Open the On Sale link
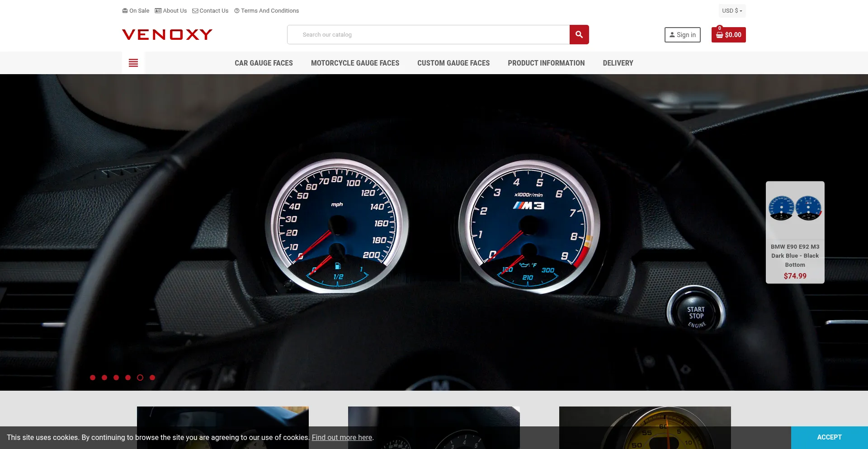 click(x=136, y=10)
